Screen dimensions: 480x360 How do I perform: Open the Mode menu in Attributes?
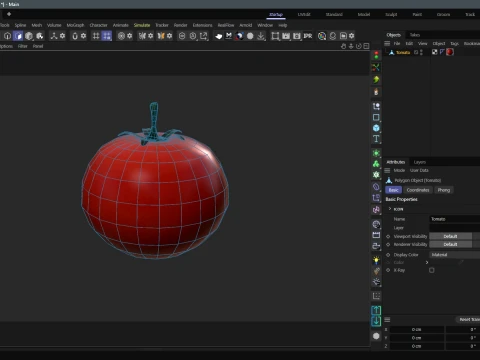coord(399,170)
